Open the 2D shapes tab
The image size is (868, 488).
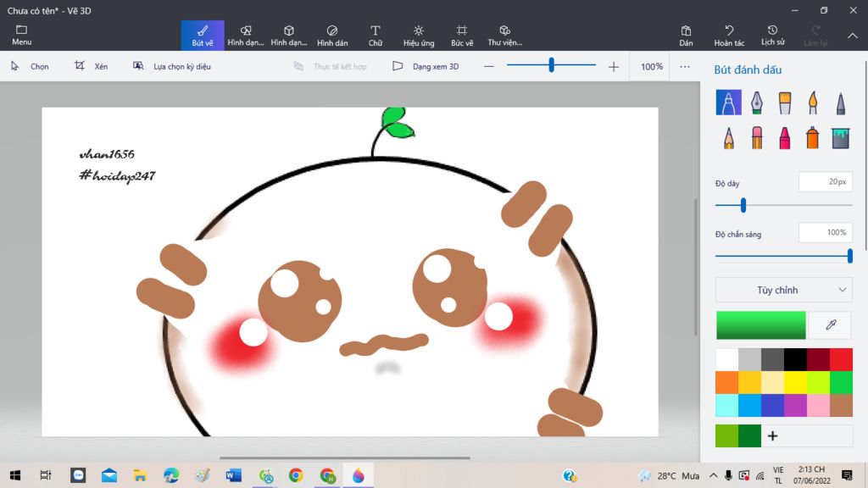pyautogui.click(x=246, y=36)
